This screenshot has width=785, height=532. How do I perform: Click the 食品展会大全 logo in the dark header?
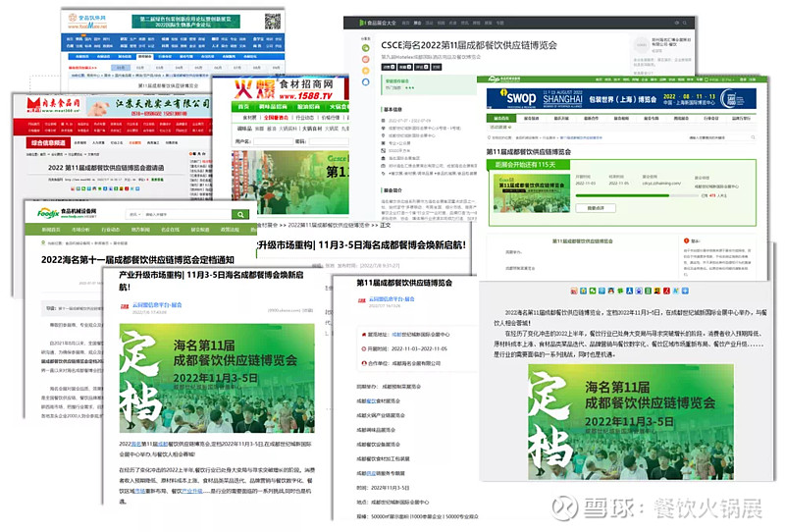378,23
